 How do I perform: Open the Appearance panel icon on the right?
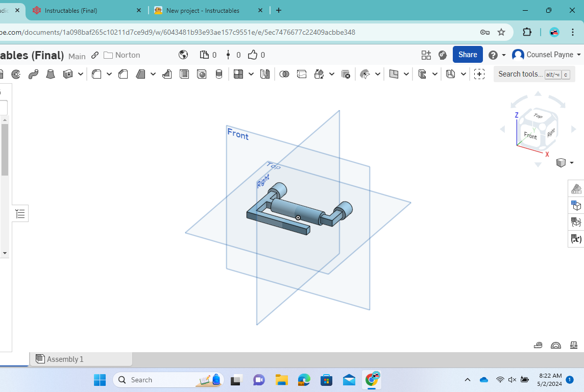[576, 189]
